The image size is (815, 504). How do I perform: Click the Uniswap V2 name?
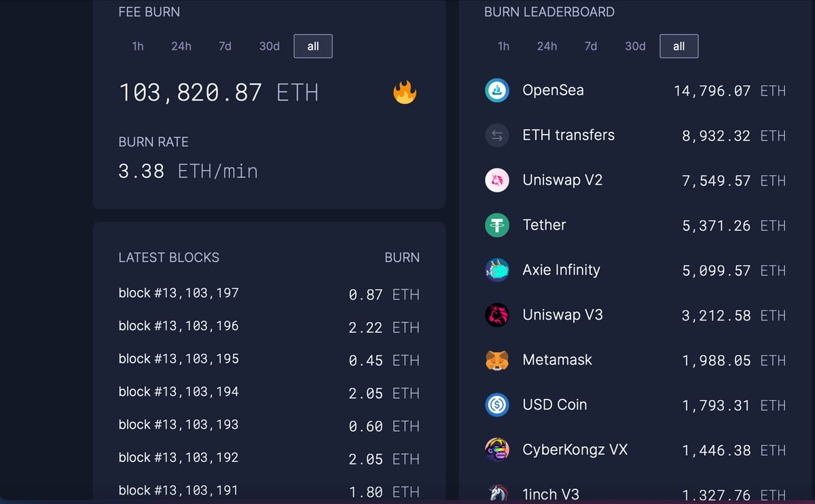(x=562, y=180)
